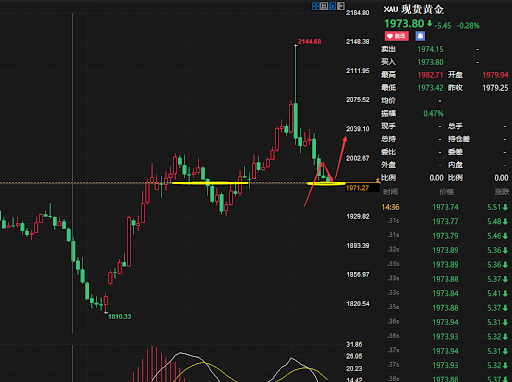
Task: Click the green down arrow beside 1973.80
Action: click(429, 24)
